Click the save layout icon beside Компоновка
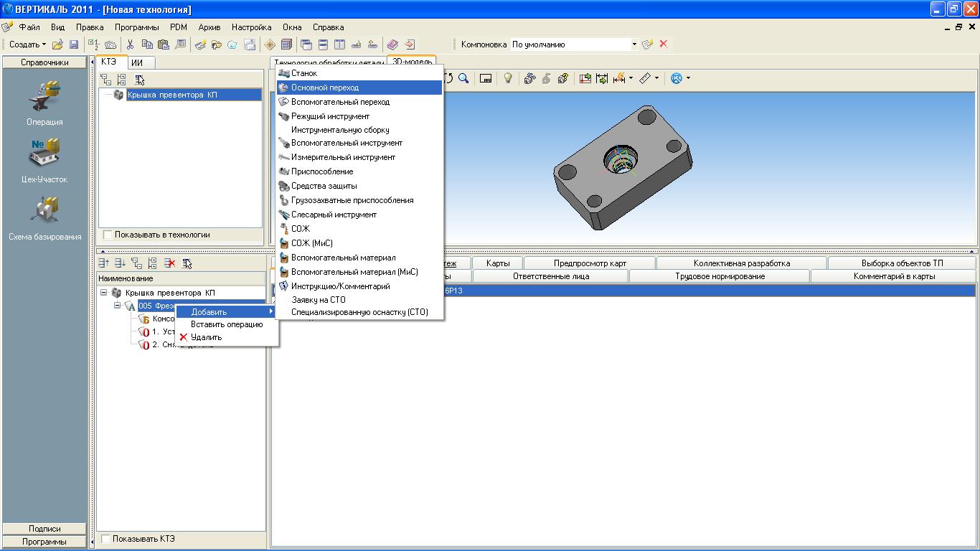Viewport: 980px width, 551px height. pos(648,44)
